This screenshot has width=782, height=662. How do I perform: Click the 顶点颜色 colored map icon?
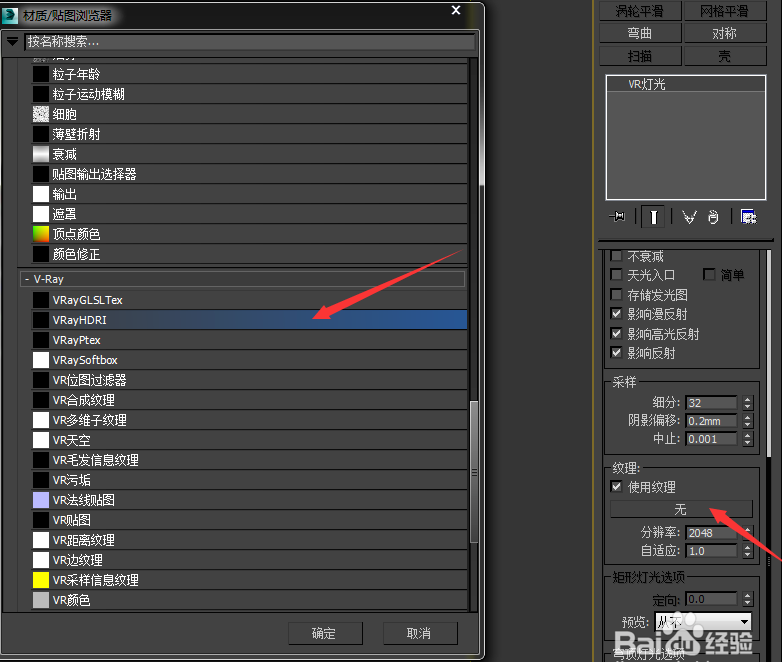(41, 234)
